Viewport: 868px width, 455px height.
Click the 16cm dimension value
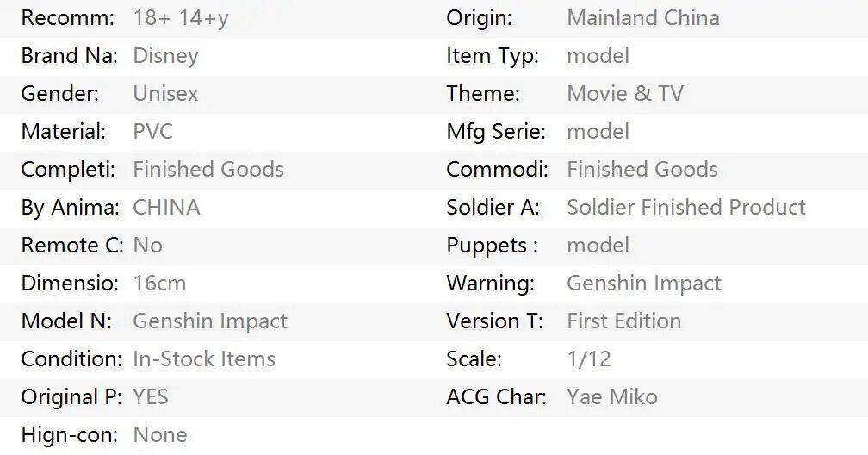click(x=159, y=284)
